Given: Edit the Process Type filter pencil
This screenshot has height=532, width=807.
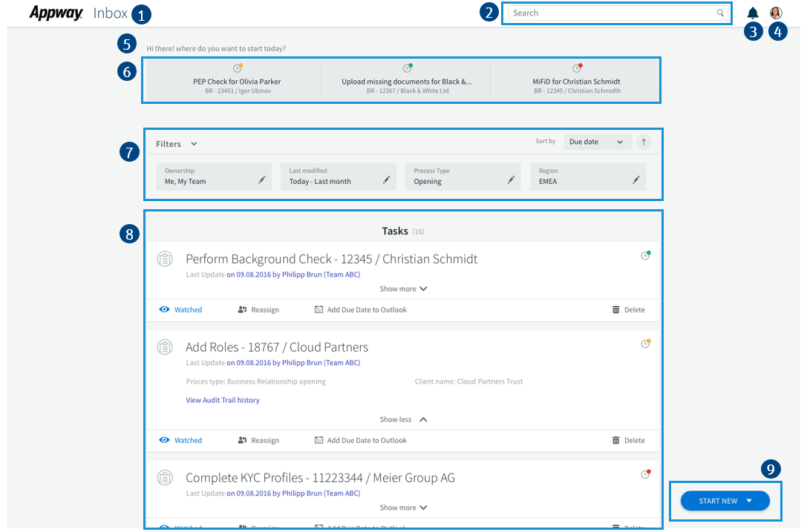Looking at the screenshot, I should (x=511, y=180).
